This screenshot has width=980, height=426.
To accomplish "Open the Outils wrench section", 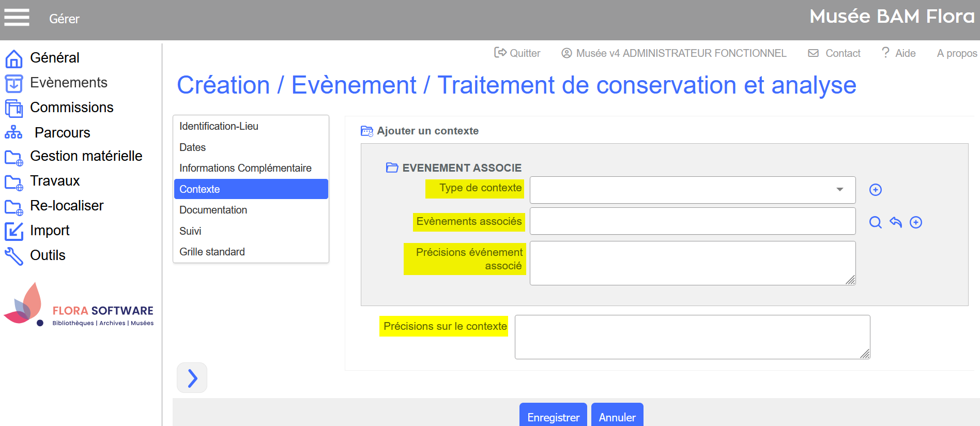I will tap(48, 255).
